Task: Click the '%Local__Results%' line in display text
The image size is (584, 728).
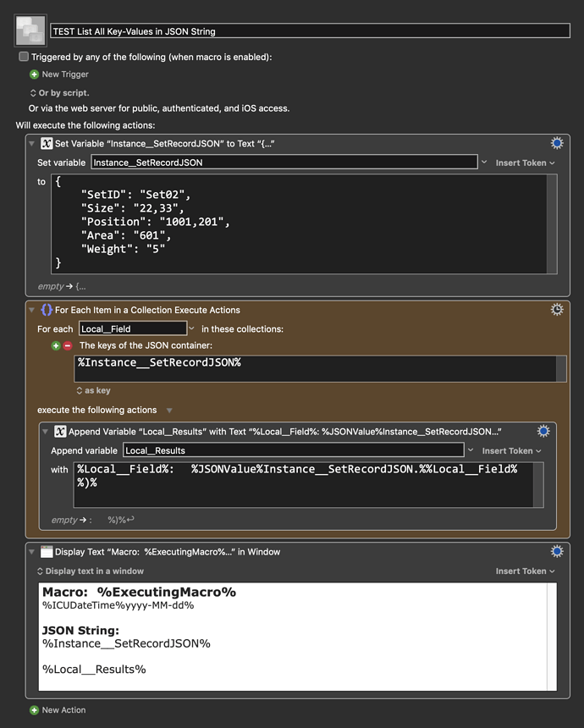Action: 94,669
